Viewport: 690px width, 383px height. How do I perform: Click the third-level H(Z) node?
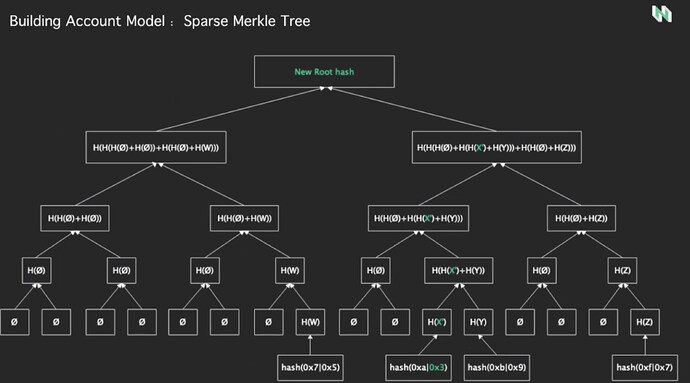[622, 270]
